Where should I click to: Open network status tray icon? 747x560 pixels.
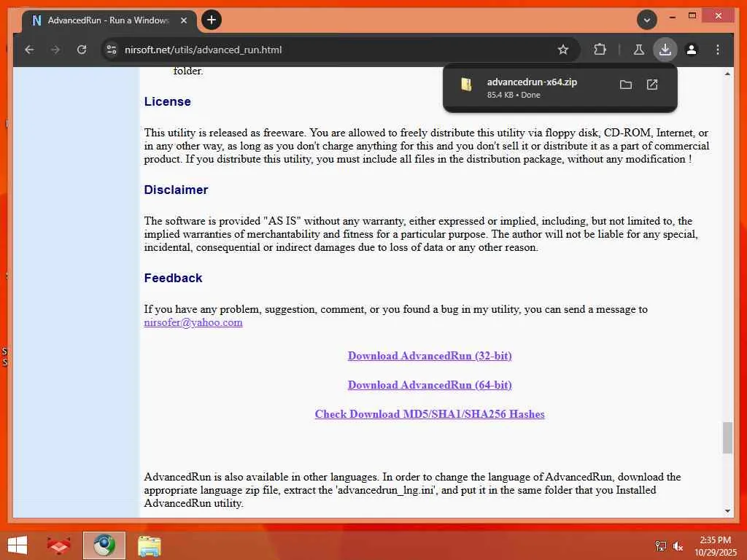(660, 546)
